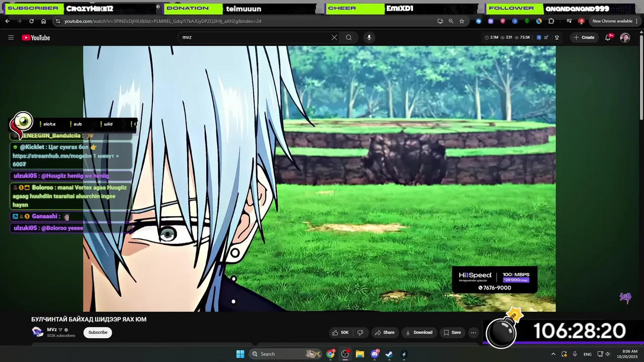Bookmark this page with the star icon
This screenshot has width=644, height=362.
[462, 21]
